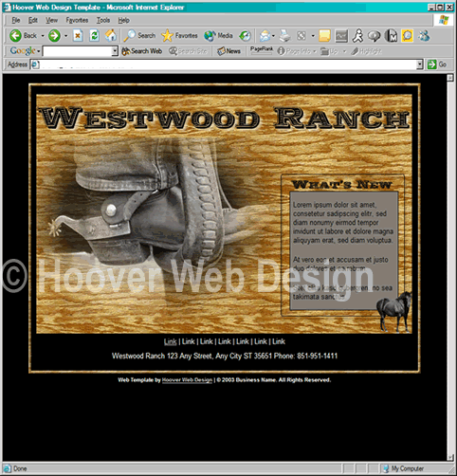Click the underlined first Link in navigation
Image resolution: width=457 pixels, height=476 pixels.
pos(170,341)
